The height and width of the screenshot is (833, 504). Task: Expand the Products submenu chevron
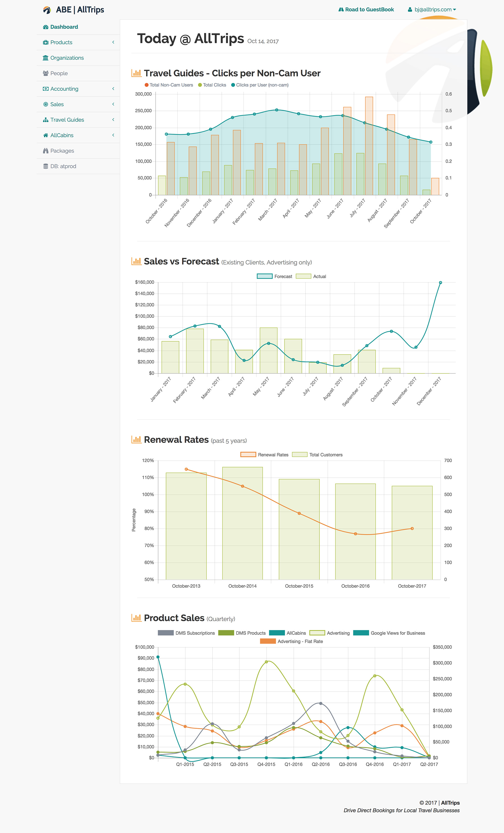(113, 42)
